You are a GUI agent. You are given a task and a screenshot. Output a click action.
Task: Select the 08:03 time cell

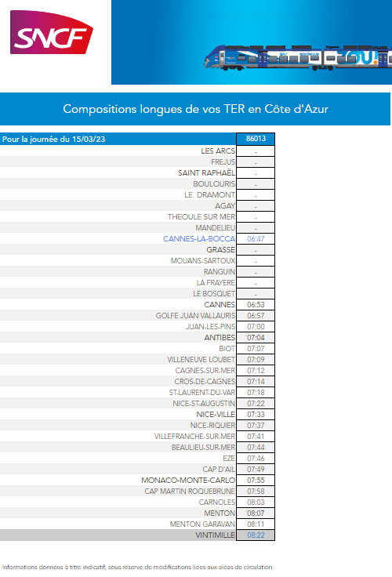click(x=256, y=503)
